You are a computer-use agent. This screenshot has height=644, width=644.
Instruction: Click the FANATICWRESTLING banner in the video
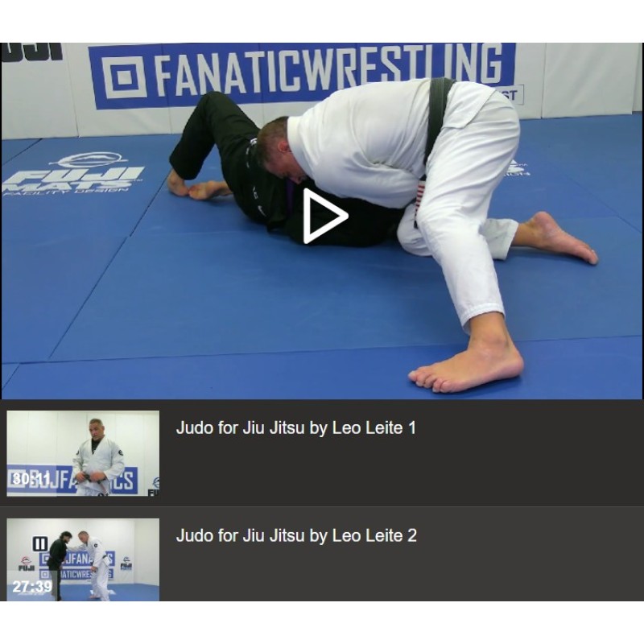302,74
